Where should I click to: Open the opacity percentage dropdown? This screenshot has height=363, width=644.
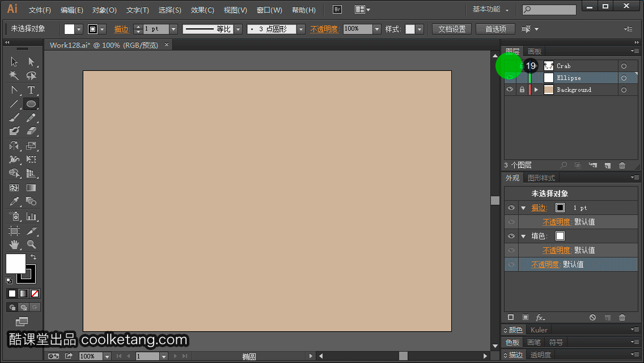tap(377, 29)
